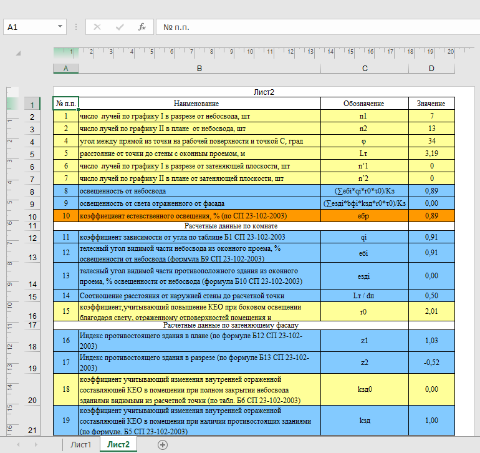Click the formula cell (Σeбi*qi*r0*τ0)/Kз
The width and height of the screenshot is (480, 453).
(364, 191)
